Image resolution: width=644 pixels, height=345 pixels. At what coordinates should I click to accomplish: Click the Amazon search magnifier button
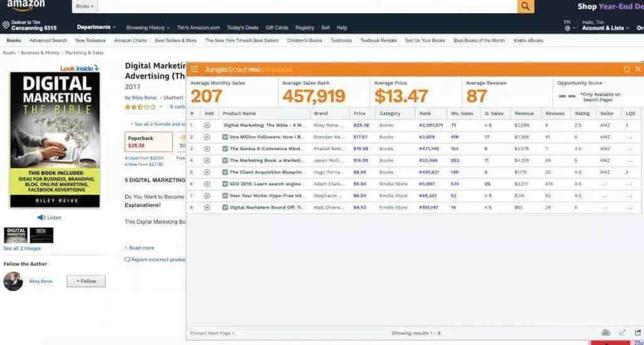pos(525,6)
